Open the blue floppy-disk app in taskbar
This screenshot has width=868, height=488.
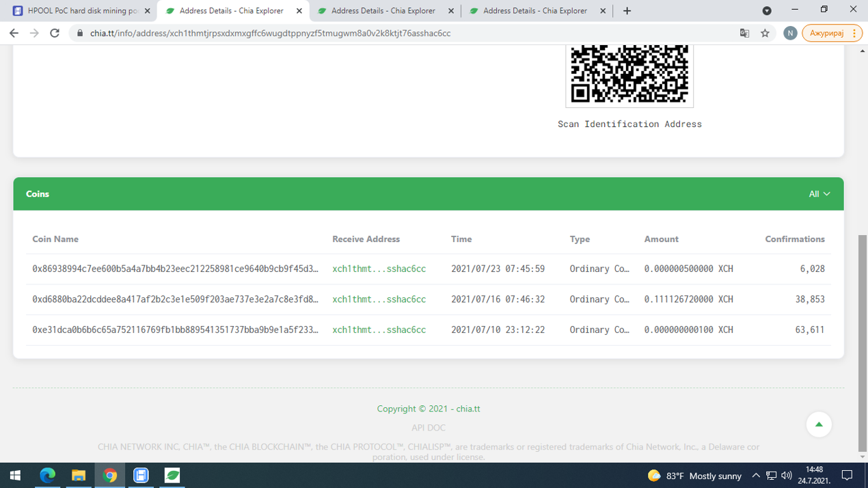pos(141,475)
